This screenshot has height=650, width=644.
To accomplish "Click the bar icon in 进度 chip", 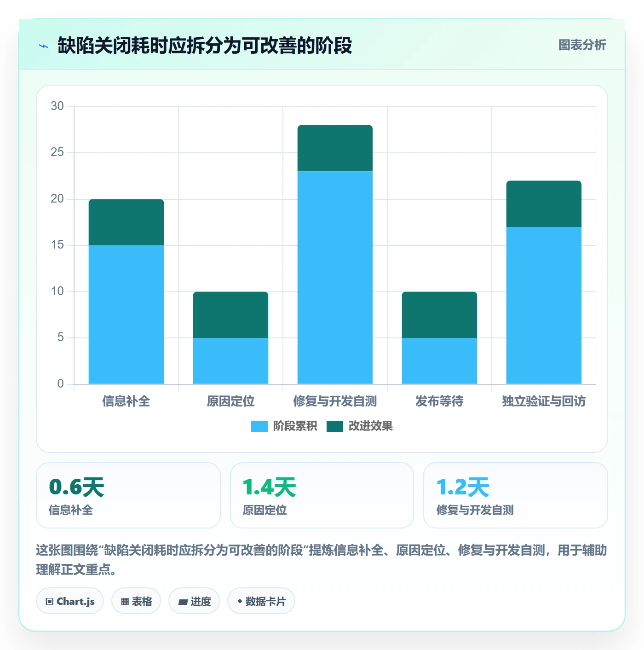I will pos(183,602).
